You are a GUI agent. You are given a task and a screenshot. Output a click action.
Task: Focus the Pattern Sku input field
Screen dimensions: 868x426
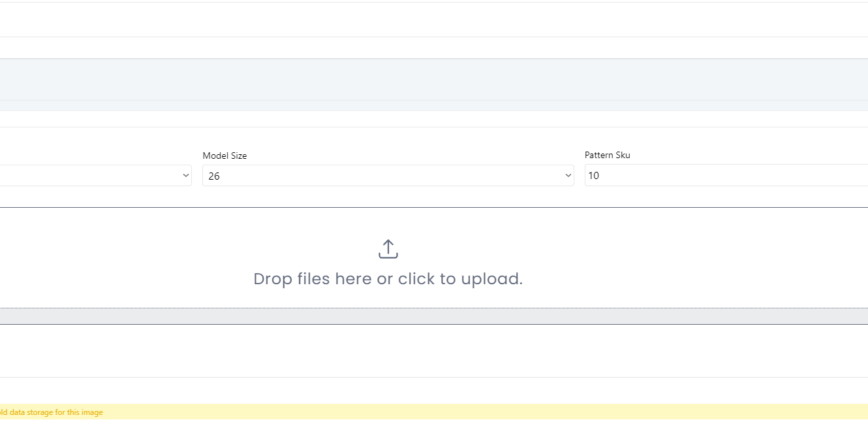tap(724, 176)
